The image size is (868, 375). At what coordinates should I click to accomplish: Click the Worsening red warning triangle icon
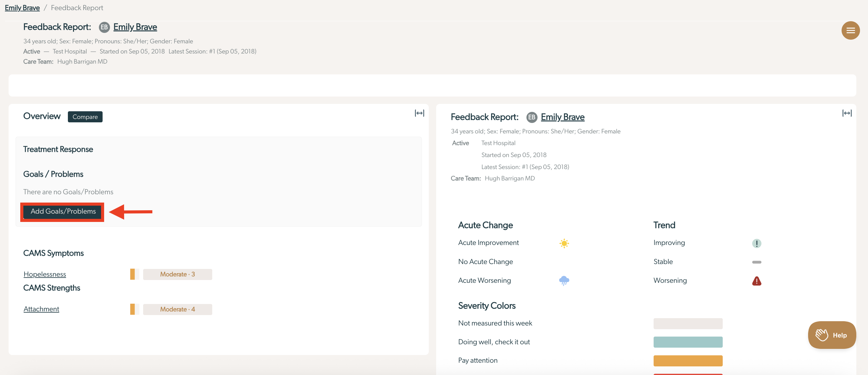tap(756, 281)
